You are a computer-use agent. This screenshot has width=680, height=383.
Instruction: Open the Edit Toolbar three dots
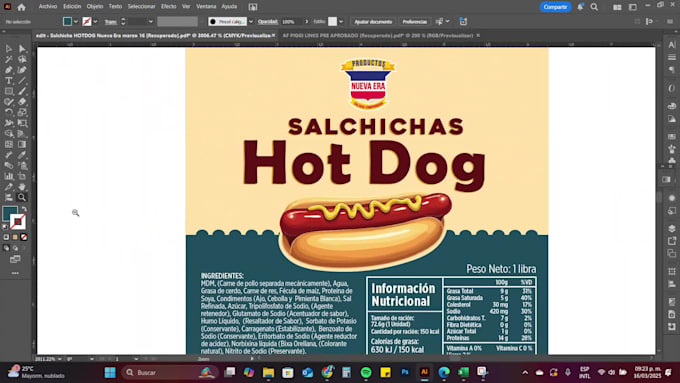click(15, 273)
